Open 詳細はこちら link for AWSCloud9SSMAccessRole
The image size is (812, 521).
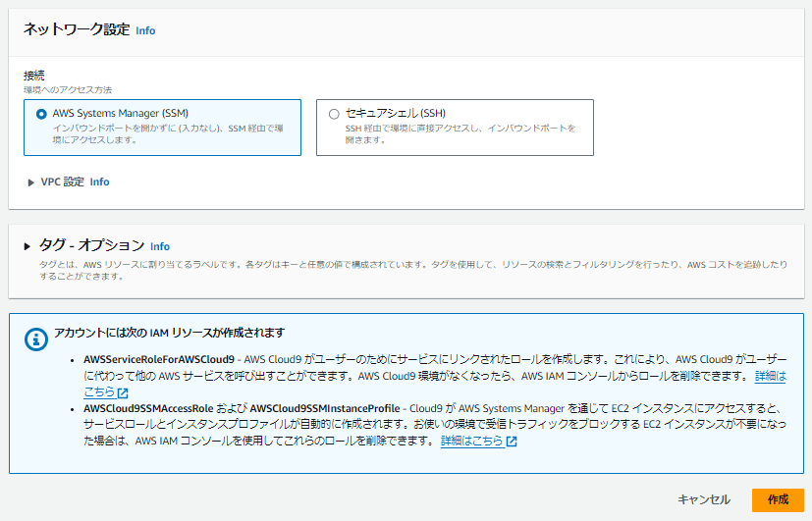click(471, 441)
